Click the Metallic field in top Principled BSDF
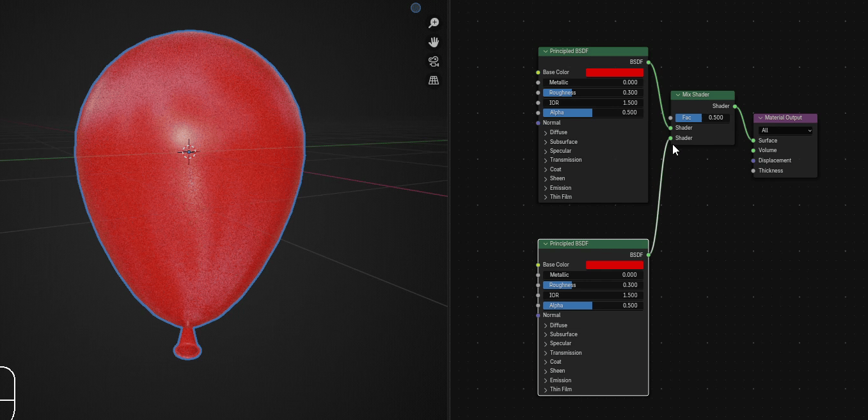The width and height of the screenshot is (868, 420). 593,82
